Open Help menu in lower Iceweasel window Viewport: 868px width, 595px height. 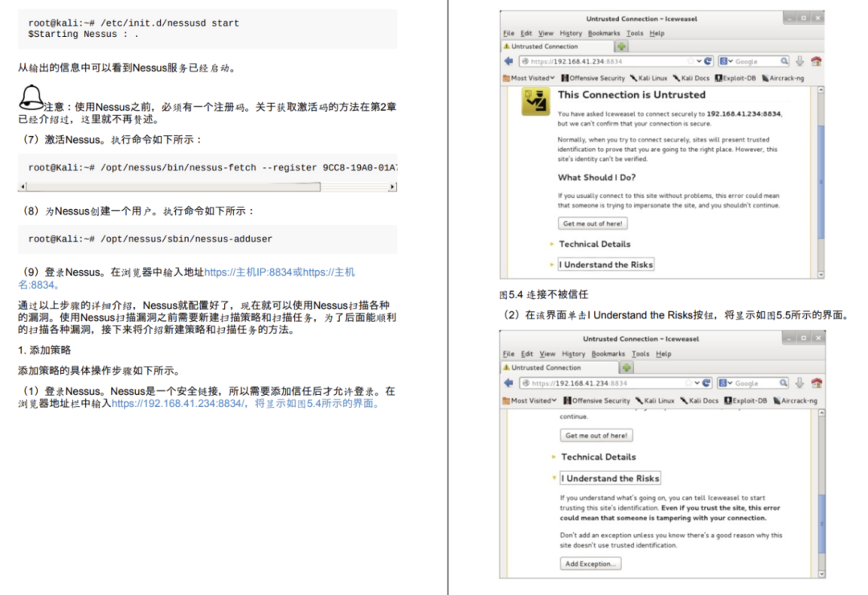(x=664, y=354)
